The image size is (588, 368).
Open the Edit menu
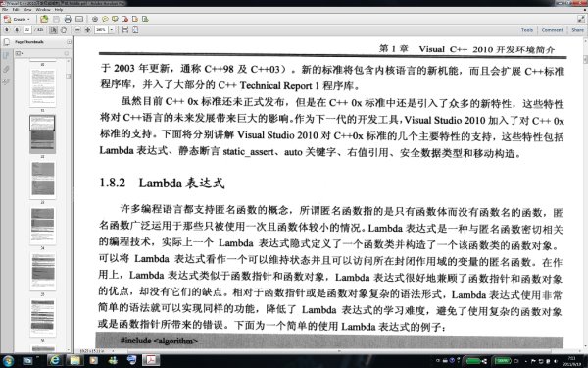click(x=16, y=10)
